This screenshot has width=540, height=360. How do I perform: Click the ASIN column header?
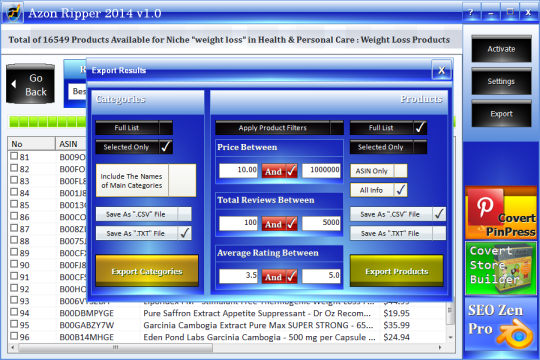coord(71,144)
